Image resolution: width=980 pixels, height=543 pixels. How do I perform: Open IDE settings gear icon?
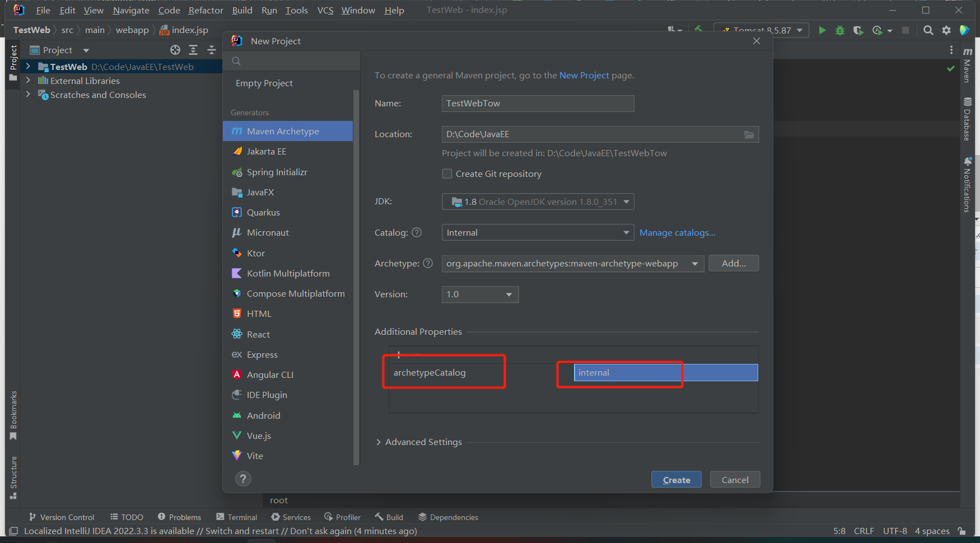click(x=946, y=30)
